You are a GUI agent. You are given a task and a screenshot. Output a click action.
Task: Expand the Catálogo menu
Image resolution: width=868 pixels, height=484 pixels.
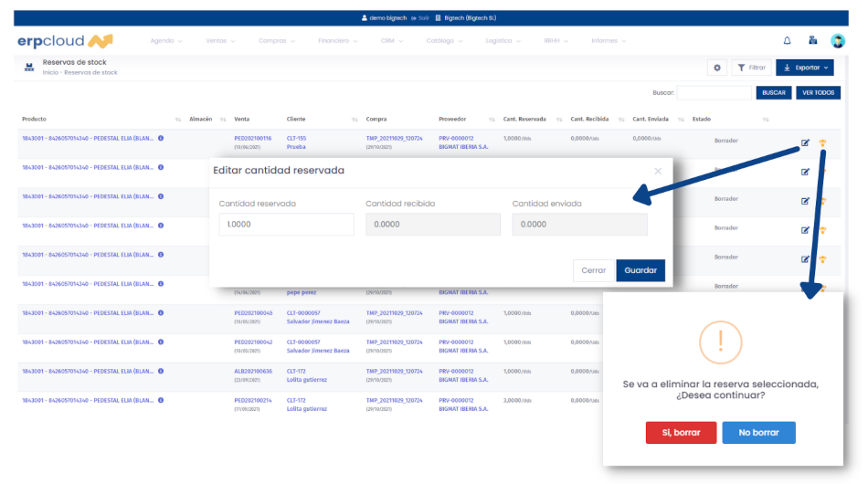[444, 41]
